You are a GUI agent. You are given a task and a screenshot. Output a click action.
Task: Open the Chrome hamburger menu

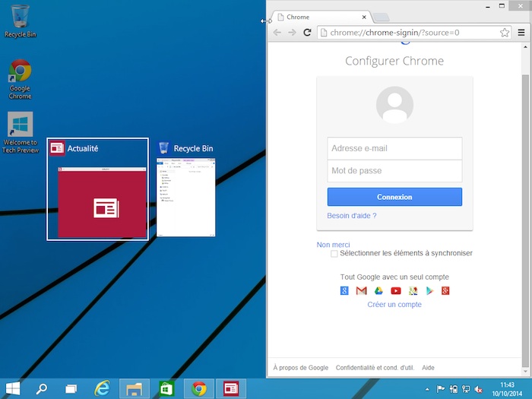point(521,33)
